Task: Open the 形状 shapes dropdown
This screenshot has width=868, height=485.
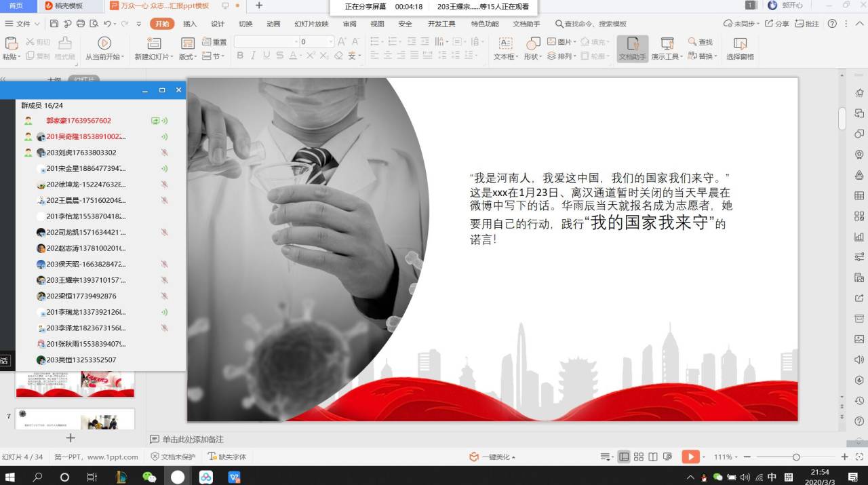Action: 532,57
